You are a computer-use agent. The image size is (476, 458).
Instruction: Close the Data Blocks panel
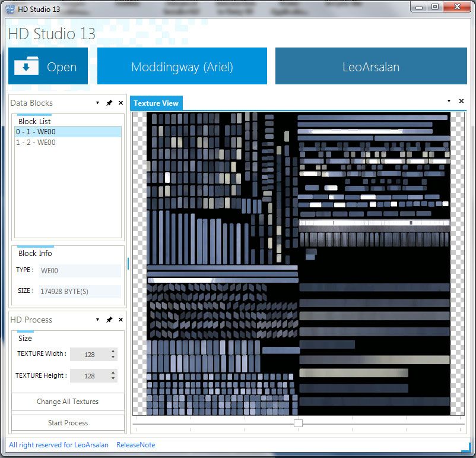click(x=120, y=103)
